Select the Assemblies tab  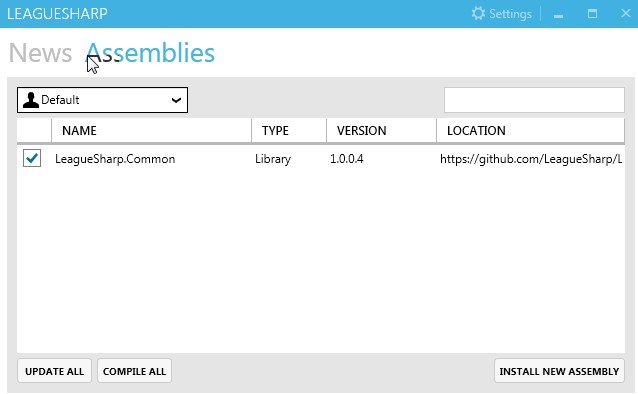click(150, 53)
